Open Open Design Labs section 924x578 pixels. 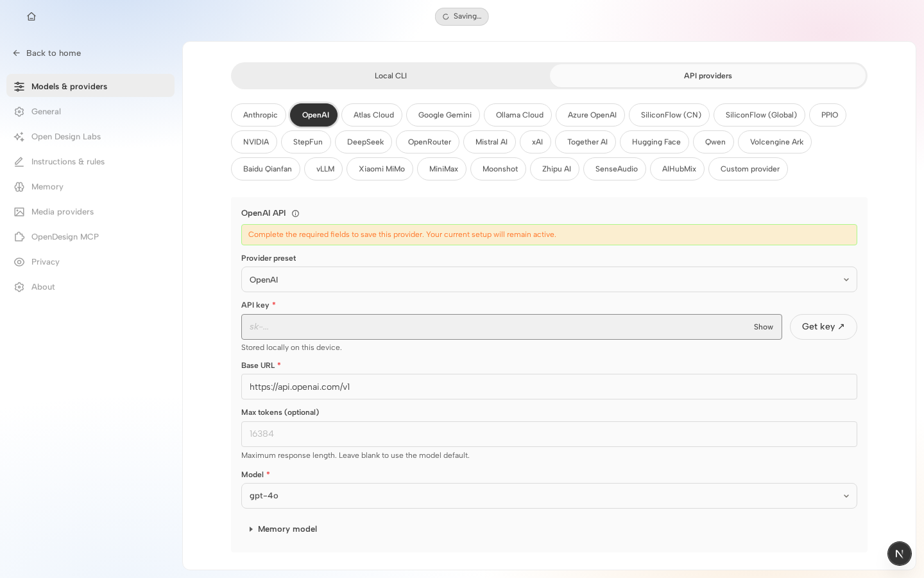point(90,137)
